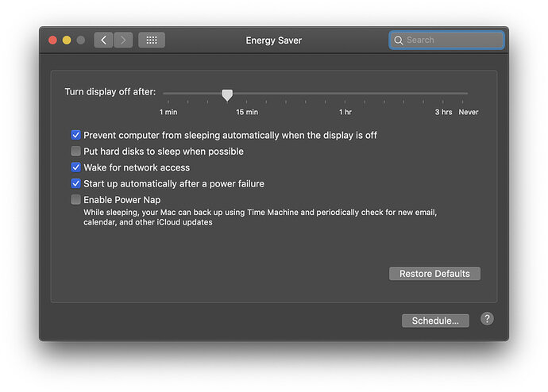Minimize the Energy Saver window
Viewport: 548px width, 392px height.
67,40
